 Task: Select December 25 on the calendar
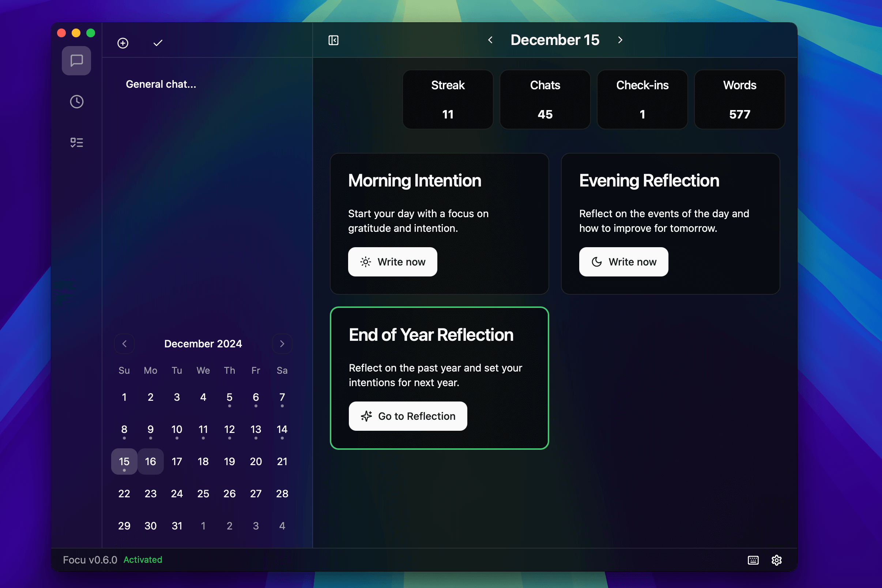click(x=203, y=494)
